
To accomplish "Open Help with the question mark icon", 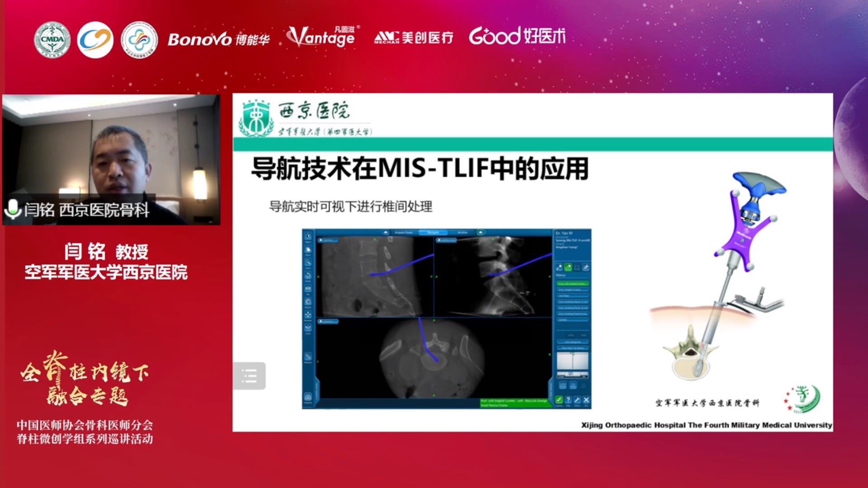I will [x=568, y=399].
